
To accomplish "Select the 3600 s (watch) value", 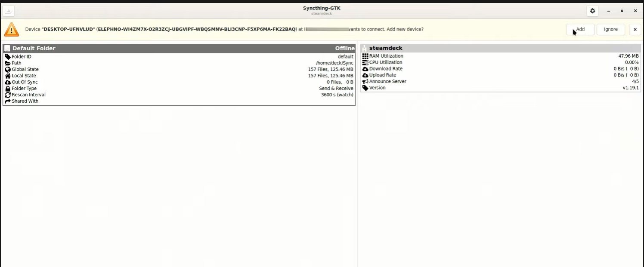I will coord(337,95).
